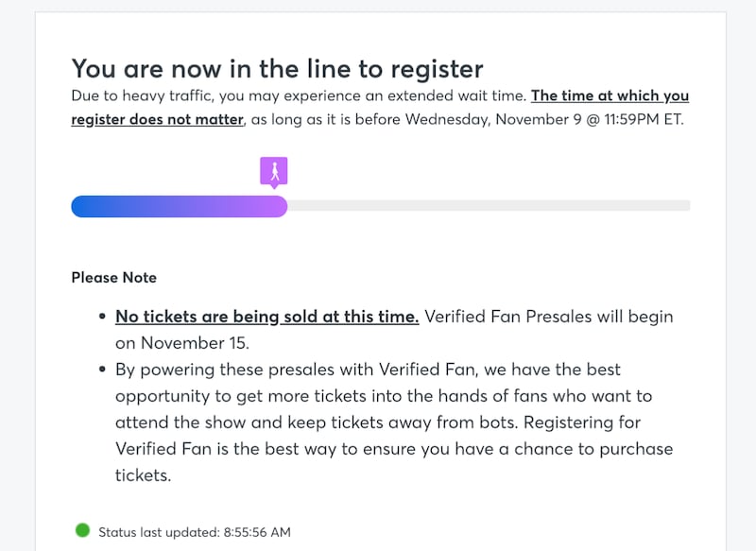Click the "8:55:56 AM" timestamp

256,532
